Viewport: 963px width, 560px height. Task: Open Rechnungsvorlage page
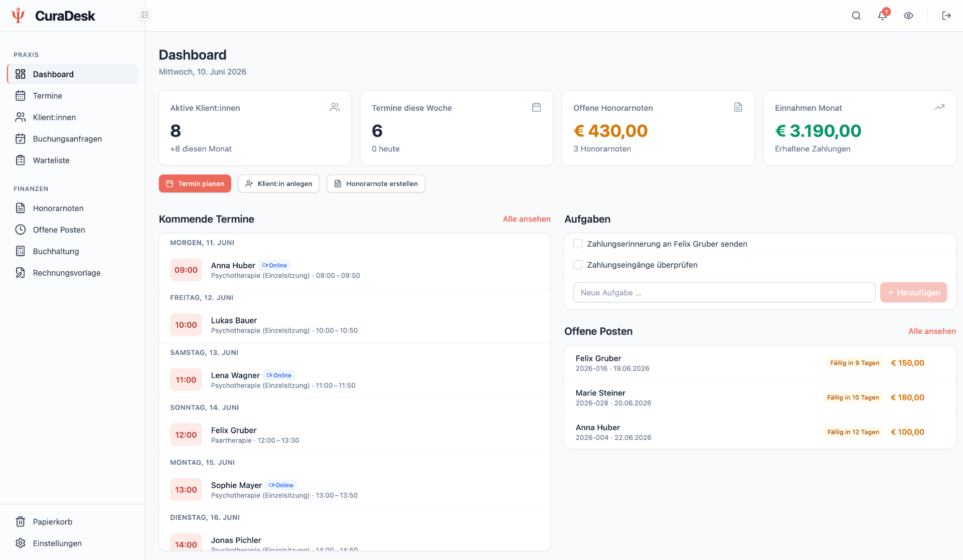tap(73, 273)
